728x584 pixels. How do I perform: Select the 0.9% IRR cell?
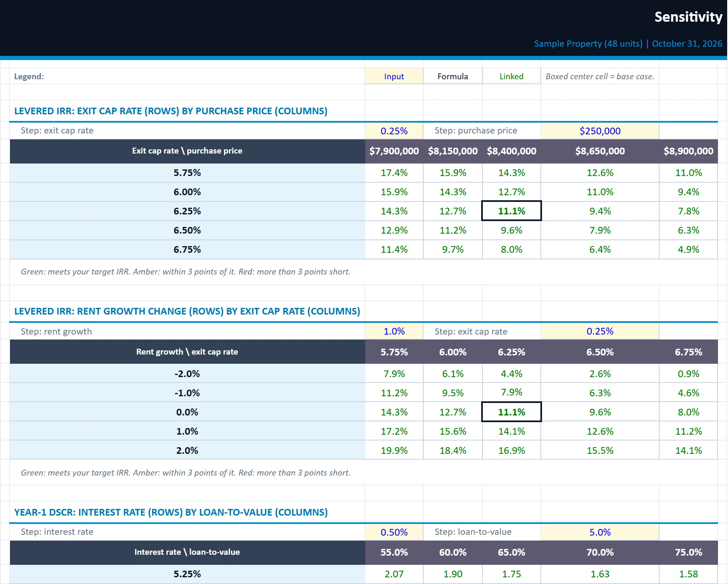688,374
